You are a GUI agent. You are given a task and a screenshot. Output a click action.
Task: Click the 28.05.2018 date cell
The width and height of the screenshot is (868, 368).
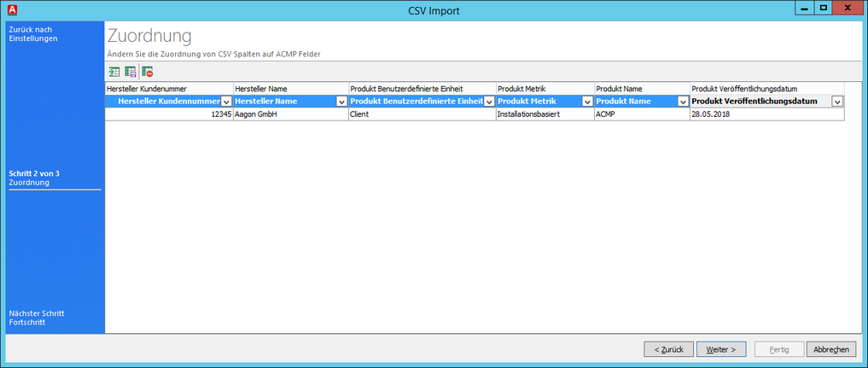[x=766, y=114]
